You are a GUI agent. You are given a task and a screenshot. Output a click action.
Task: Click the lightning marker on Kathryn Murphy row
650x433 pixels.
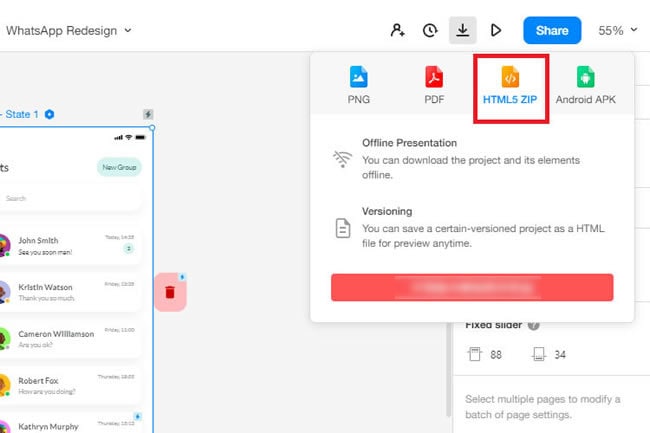138,416
